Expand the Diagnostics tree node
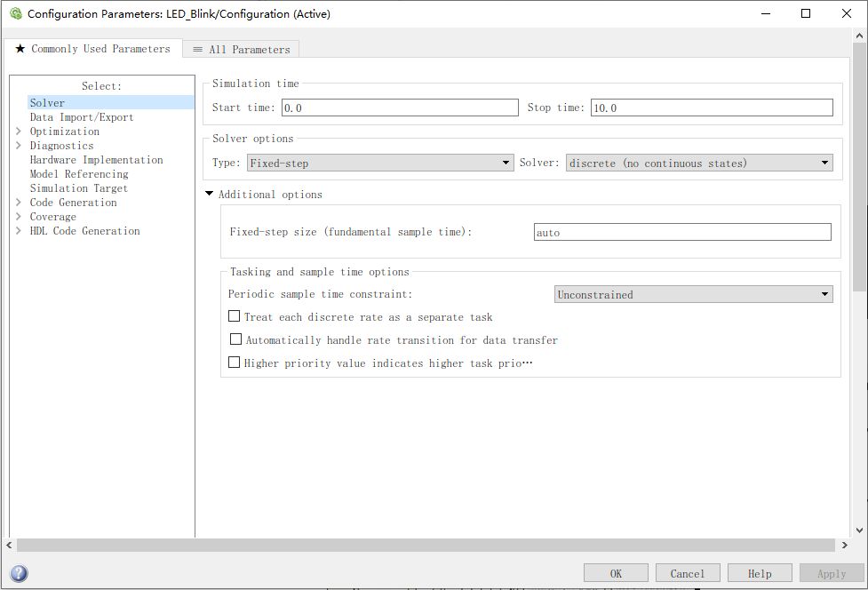Image resolution: width=868 pixels, height=590 pixels. 19,146
